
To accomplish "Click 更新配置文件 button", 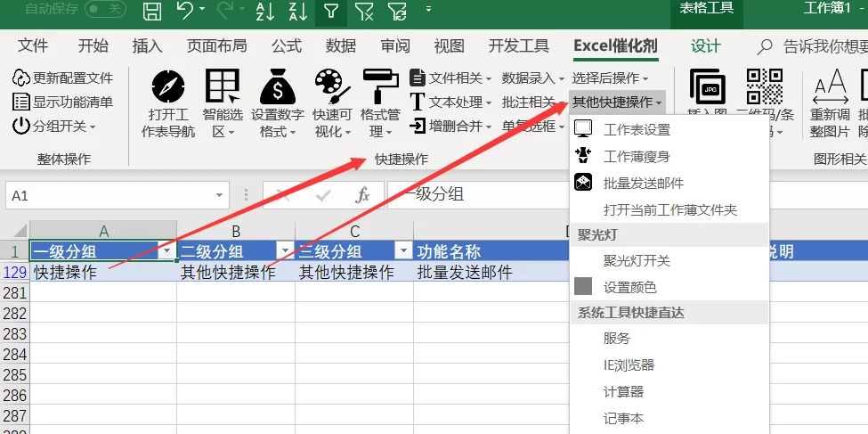I will tap(62, 78).
